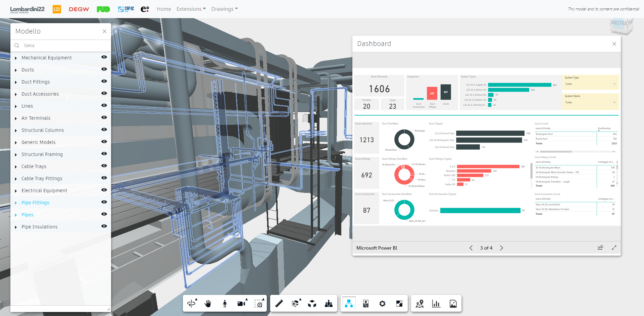Click the Cerca search field
This screenshot has height=316, width=644.
point(64,46)
